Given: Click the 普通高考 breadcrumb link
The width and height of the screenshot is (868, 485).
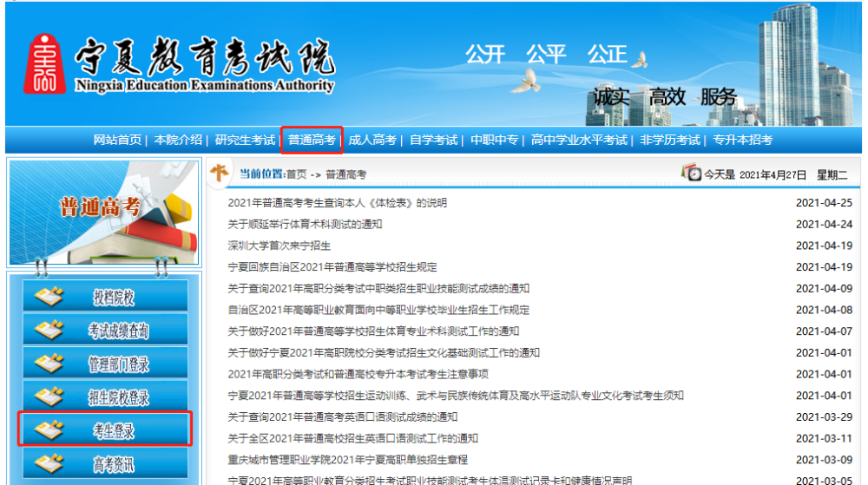Looking at the screenshot, I should (x=346, y=174).
